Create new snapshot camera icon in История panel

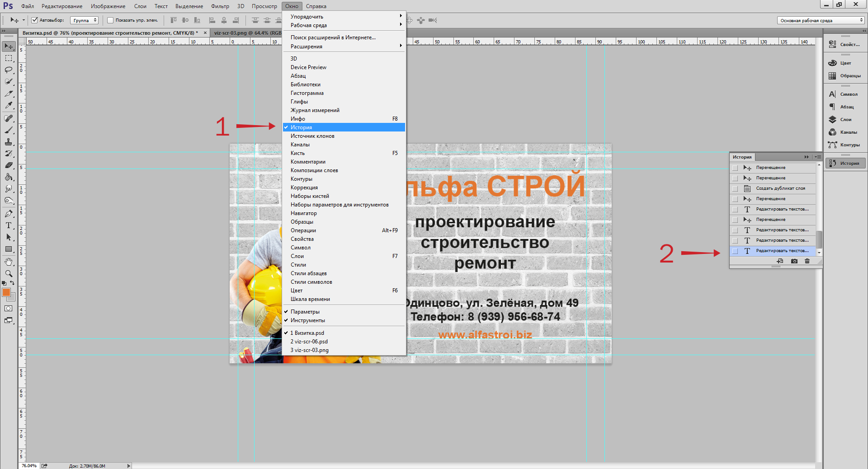point(794,261)
